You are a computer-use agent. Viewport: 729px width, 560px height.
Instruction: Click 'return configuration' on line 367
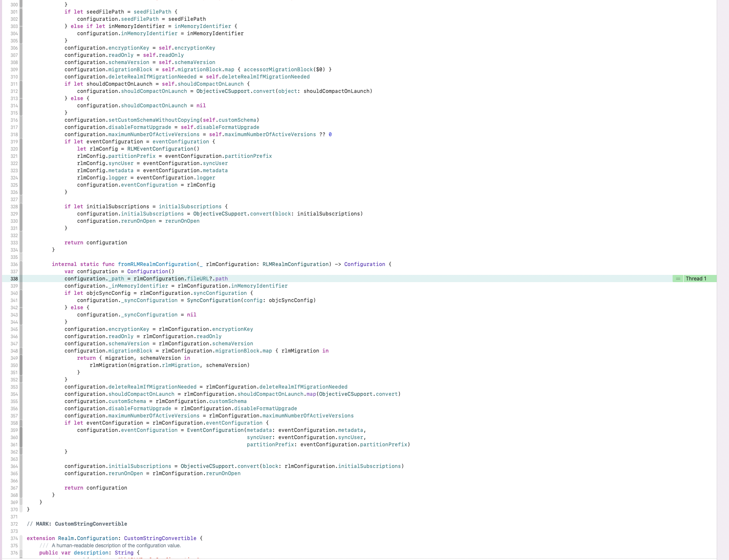point(96,488)
